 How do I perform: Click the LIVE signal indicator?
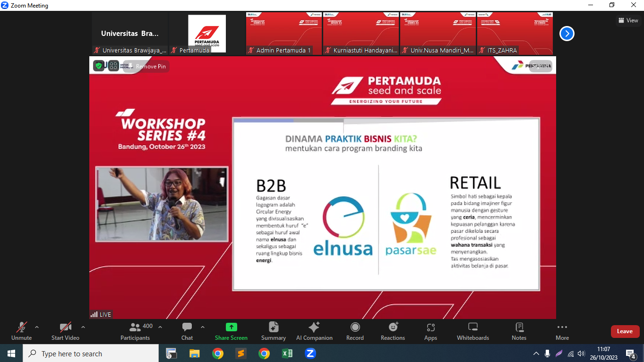click(101, 314)
